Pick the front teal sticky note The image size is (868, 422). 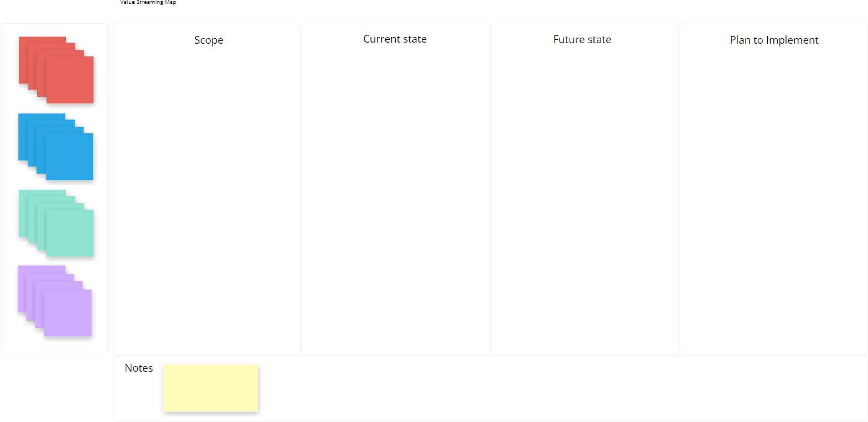(70, 233)
